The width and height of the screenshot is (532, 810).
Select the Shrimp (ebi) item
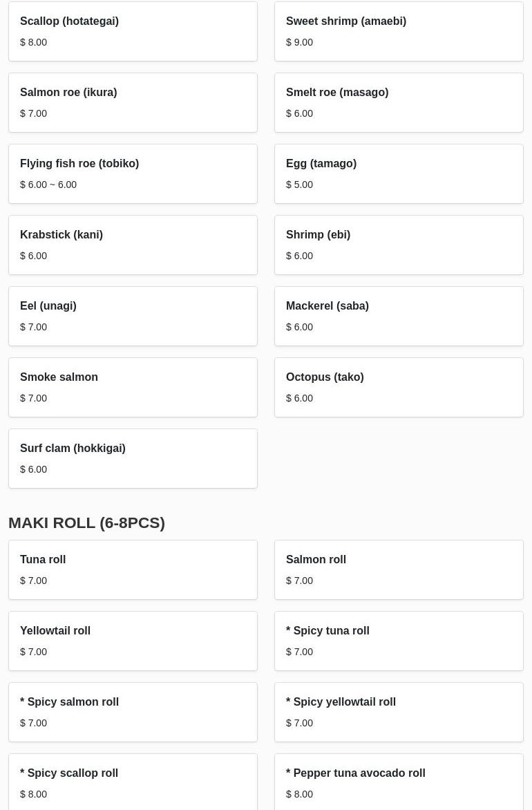click(399, 245)
